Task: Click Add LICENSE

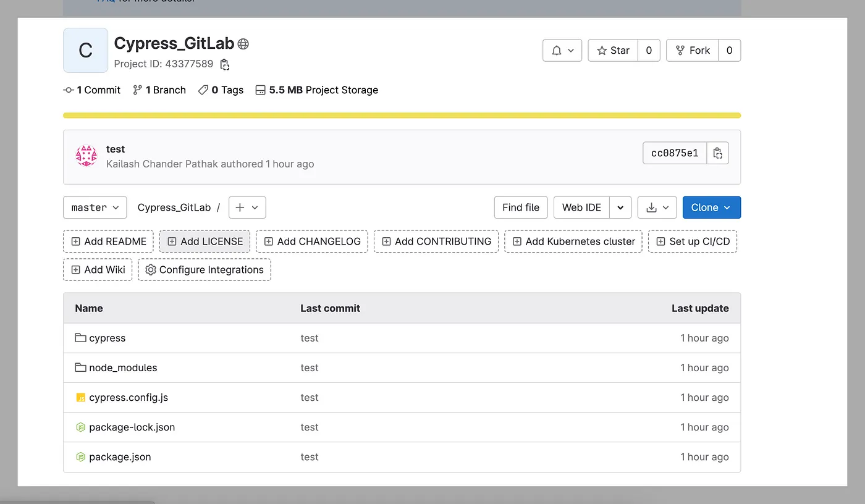Action: click(205, 241)
